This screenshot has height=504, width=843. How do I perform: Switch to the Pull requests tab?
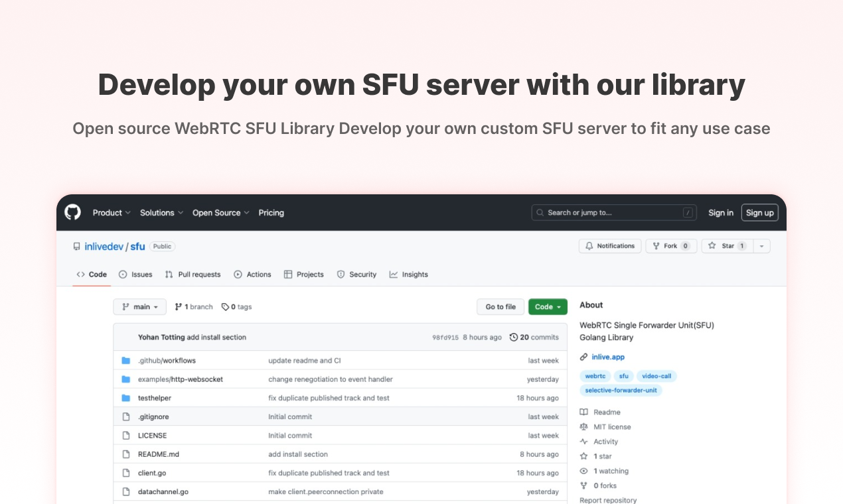click(192, 275)
